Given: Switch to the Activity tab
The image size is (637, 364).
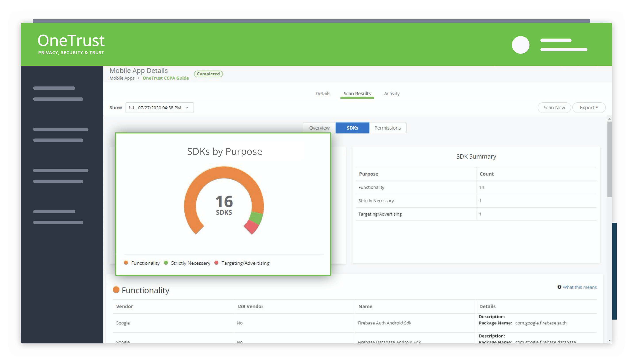Looking at the screenshot, I should coord(392,94).
